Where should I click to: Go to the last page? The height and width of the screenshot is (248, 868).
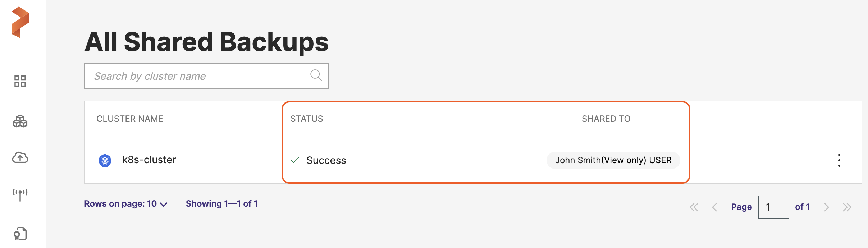tap(847, 207)
